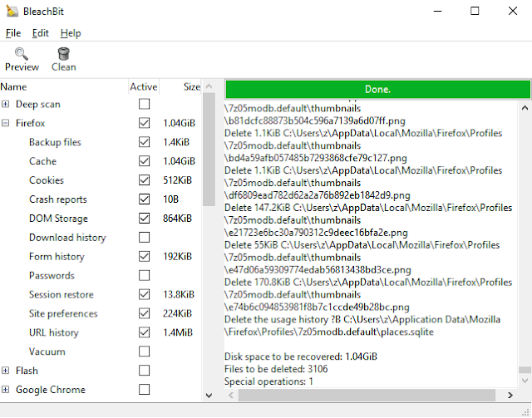
Task: Click the cleaner list scroll down arrow
Action: [x=209, y=396]
